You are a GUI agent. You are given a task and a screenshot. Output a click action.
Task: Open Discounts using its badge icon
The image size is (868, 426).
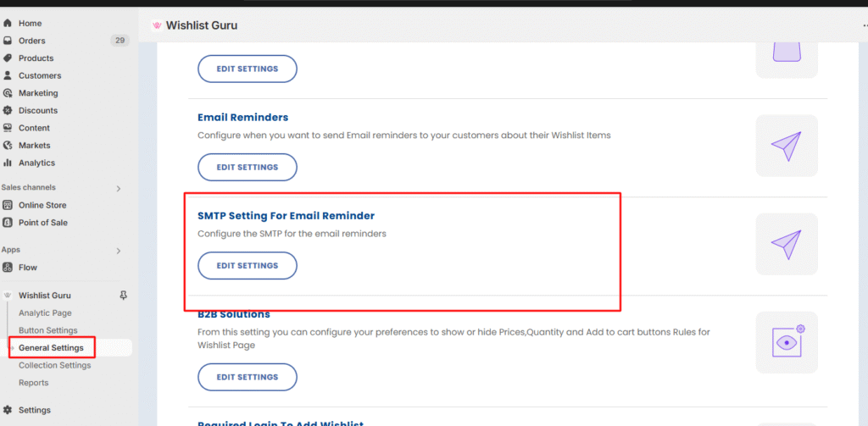coord(8,110)
